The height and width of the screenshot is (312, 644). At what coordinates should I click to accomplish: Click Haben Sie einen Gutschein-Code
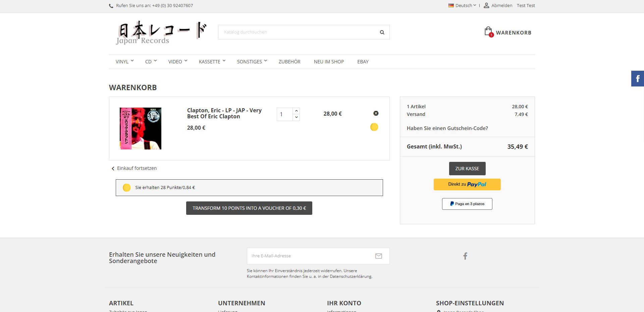tap(447, 128)
